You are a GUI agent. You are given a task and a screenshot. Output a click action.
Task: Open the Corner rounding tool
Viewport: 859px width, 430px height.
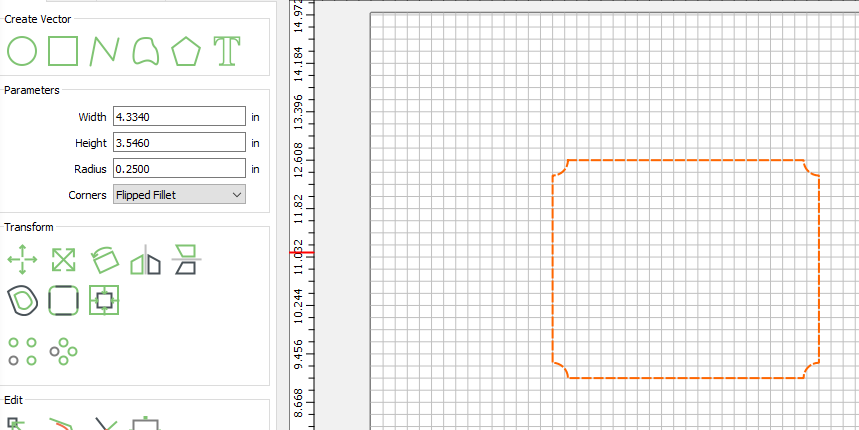coord(64,300)
